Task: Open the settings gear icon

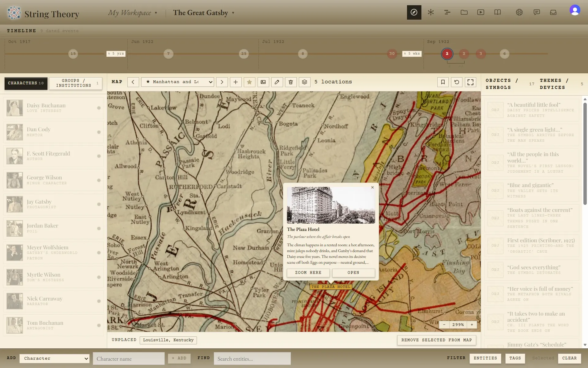Action: tap(519, 12)
